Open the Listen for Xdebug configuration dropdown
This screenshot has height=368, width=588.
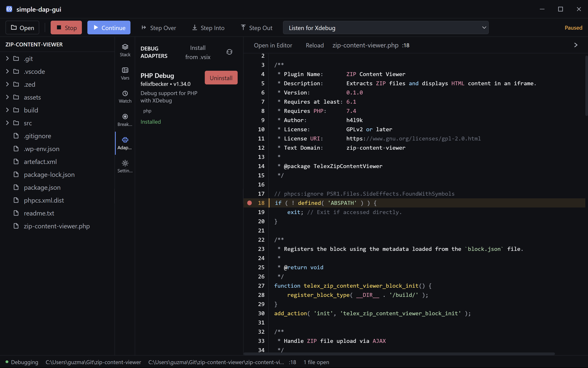coord(386,28)
